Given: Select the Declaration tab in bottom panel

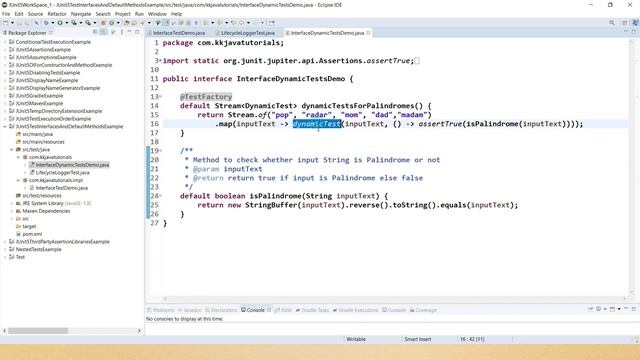Looking at the screenshot, I should click(221, 310).
